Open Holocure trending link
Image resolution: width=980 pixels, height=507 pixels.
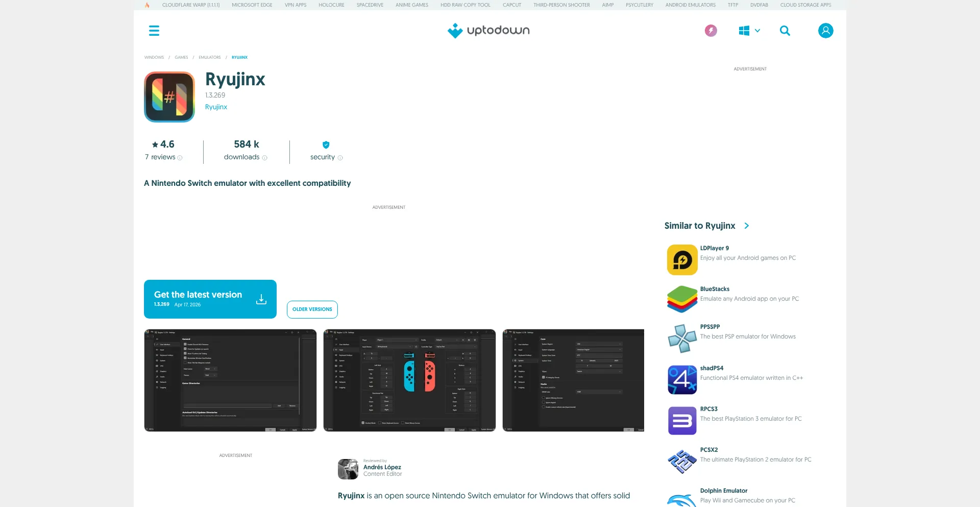pyautogui.click(x=331, y=5)
